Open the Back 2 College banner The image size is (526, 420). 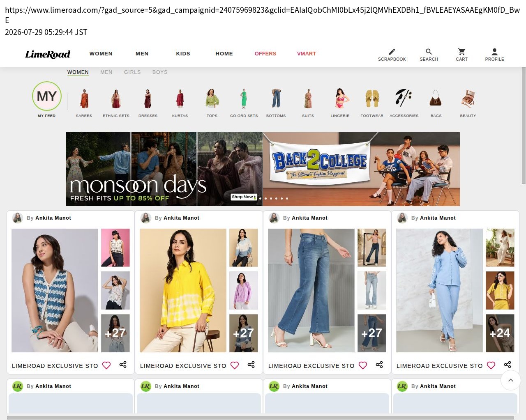pyautogui.click(x=361, y=169)
